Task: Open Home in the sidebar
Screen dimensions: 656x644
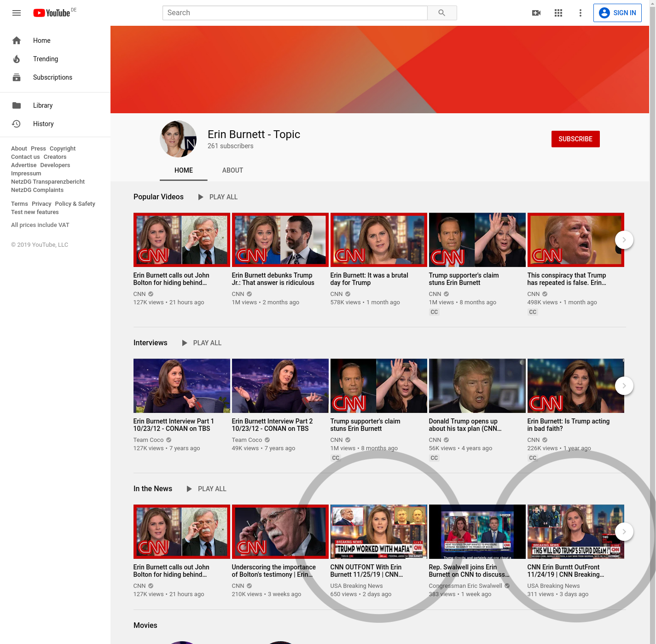Action: (55, 41)
